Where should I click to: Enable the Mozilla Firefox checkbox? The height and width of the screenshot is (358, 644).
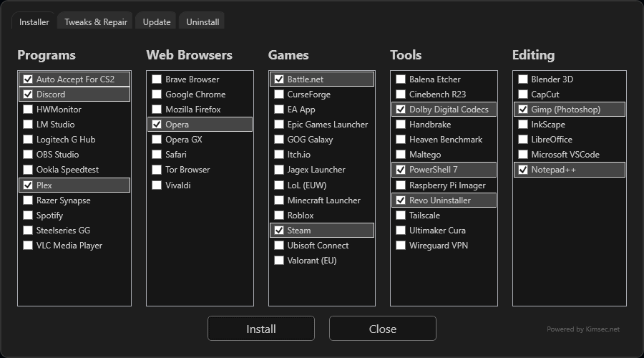point(157,110)
